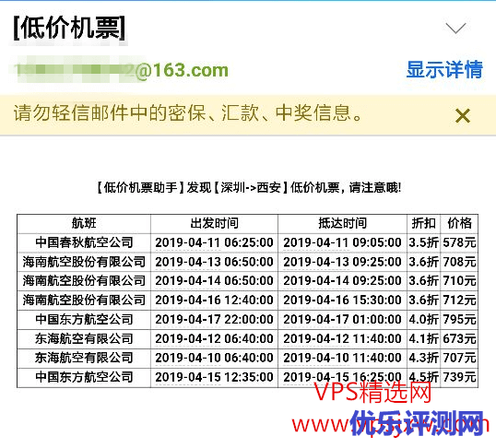Click the 出发时间 column header
496x448 pixels.
point(214,223)
